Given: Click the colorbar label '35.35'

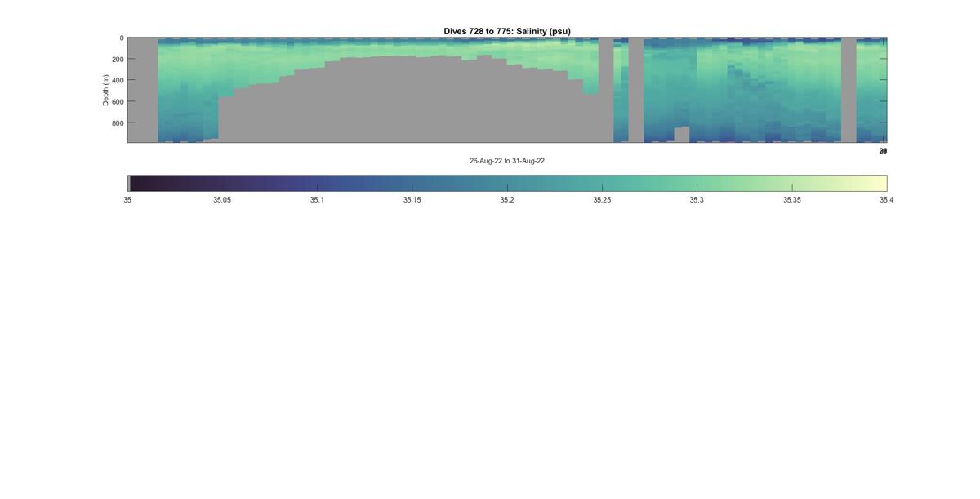Looking at the screenshot, I should tap(792, 200).
